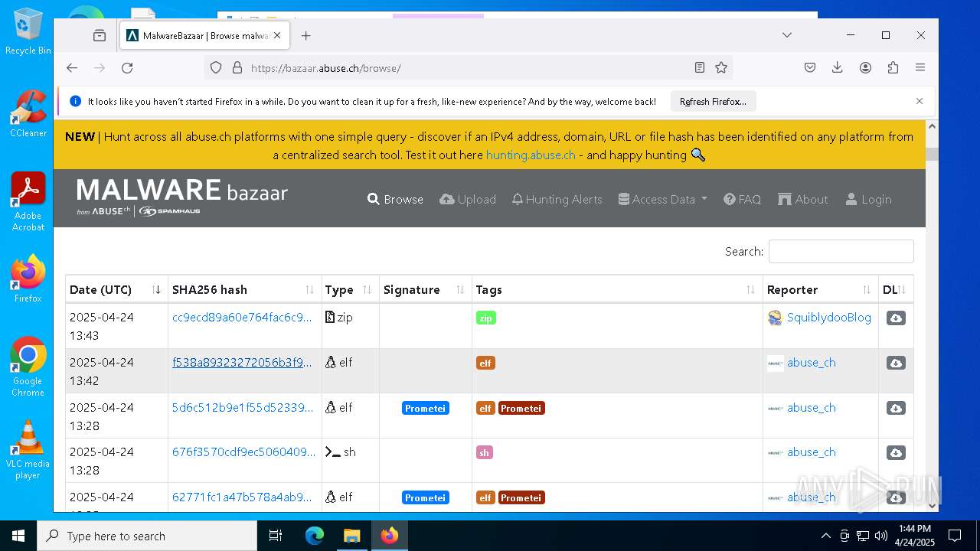Select the MalwareBazaar browser tab
The image size is (980, 551).
pyautogui.click(x=203, y=35)
